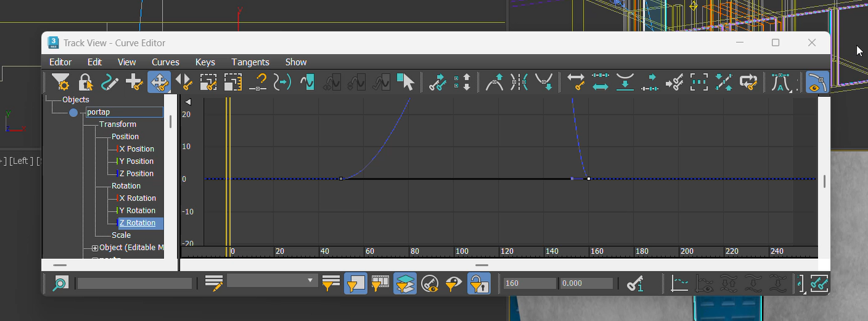Toggle the Show Tangents eye button
Screen dimensions: 868x321
click(817, 82)
